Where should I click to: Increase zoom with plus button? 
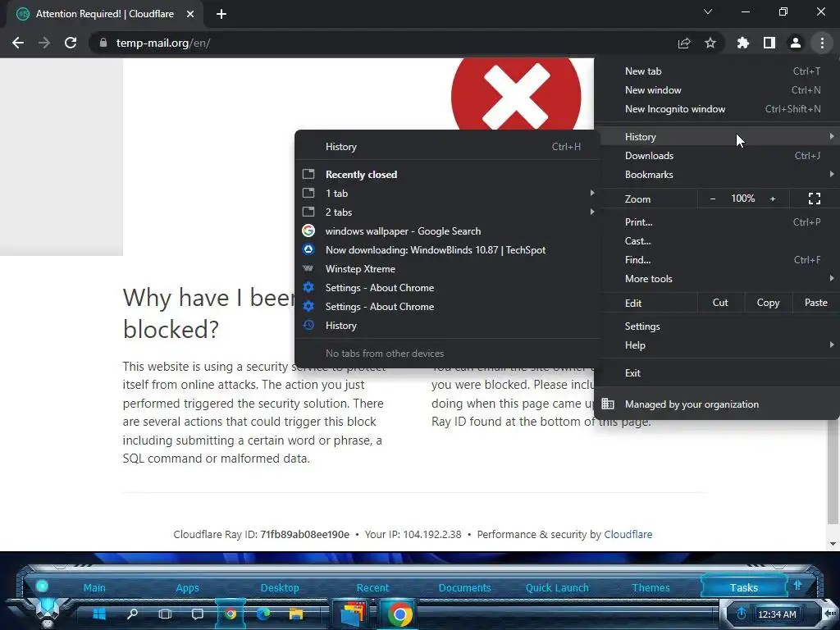(x=773, y=199)
